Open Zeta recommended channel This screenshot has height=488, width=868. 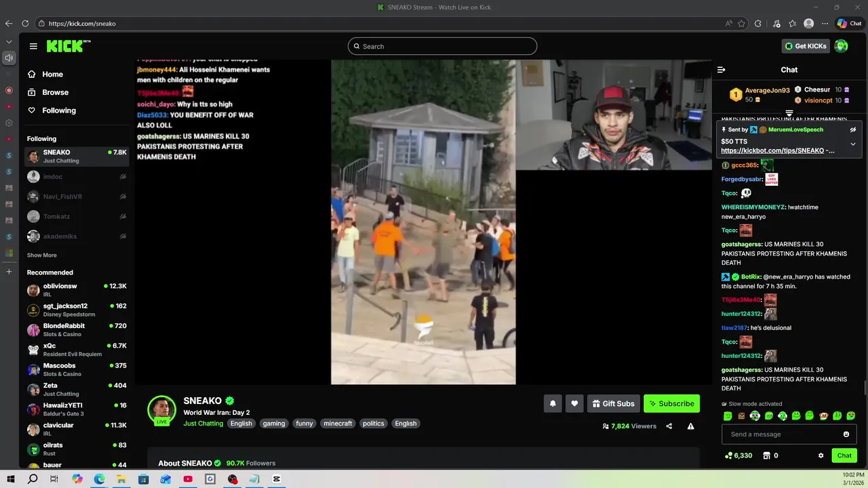pyautogui.click(x=77, y=389)
